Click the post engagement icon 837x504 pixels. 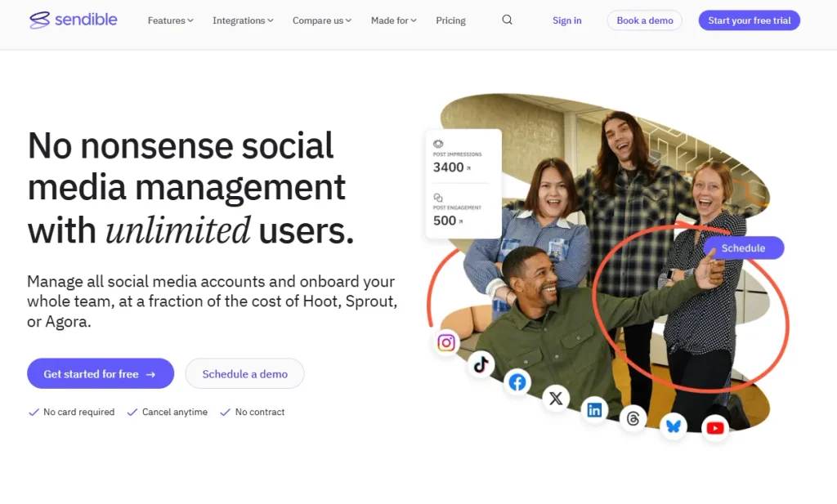tap(438, 198)
